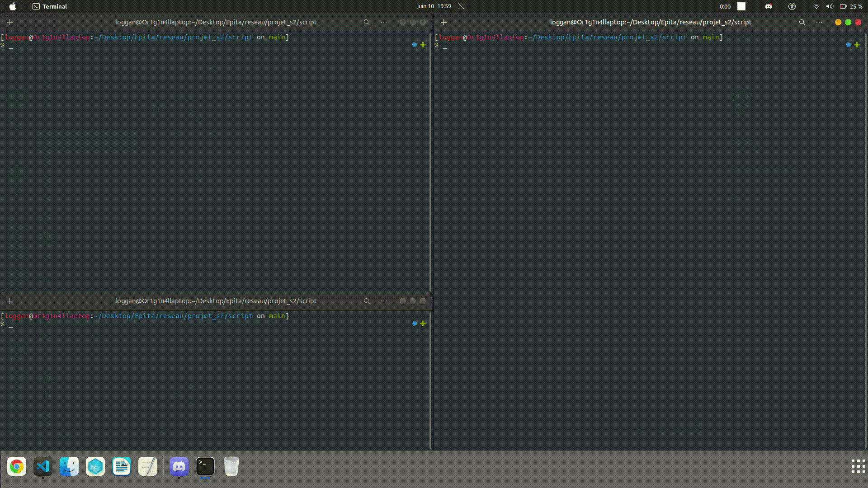Add a new tab in the right terminal window

coord(443,22)
